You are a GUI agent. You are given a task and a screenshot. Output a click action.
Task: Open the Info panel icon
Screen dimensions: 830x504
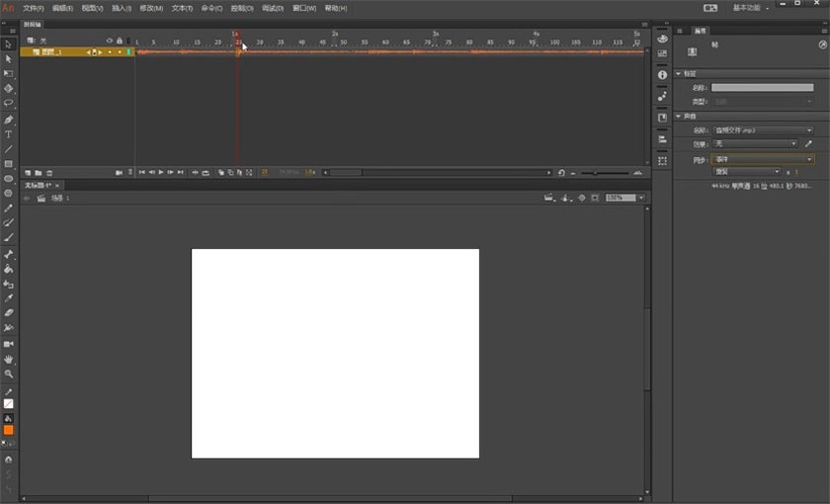[x=662, y=75]
